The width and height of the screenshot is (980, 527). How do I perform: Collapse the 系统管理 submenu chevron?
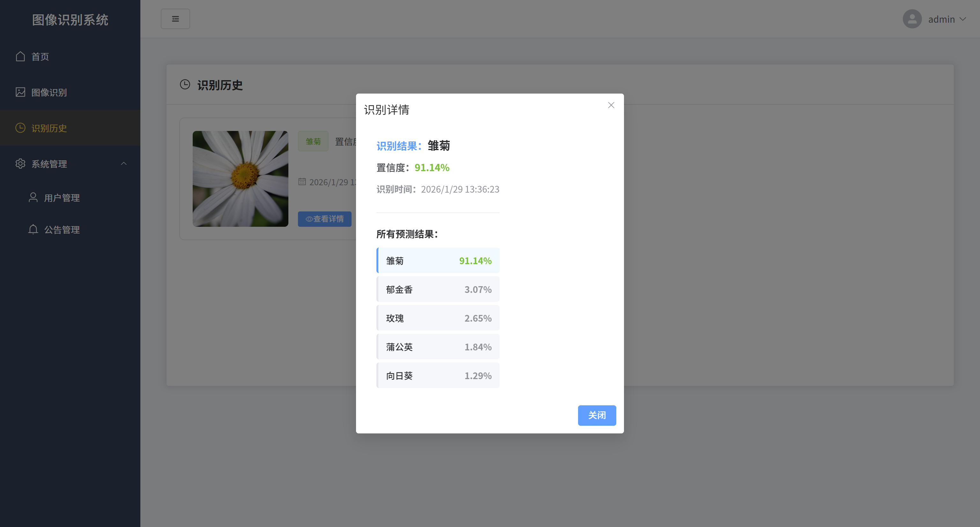[x=124, y=164]
